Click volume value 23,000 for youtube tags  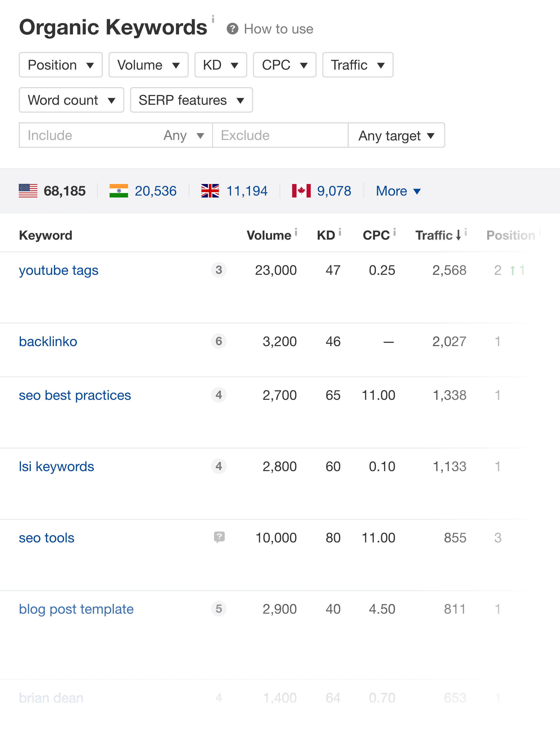(276, 270)
